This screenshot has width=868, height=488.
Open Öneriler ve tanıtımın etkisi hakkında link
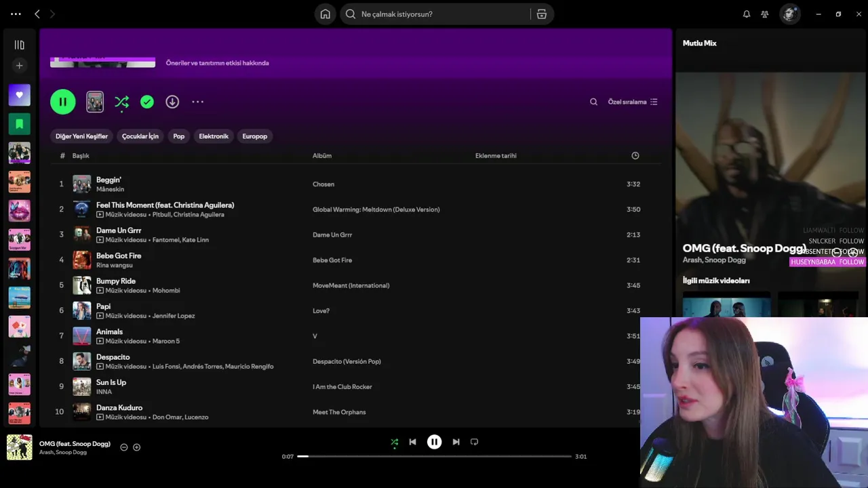point(217,63)
